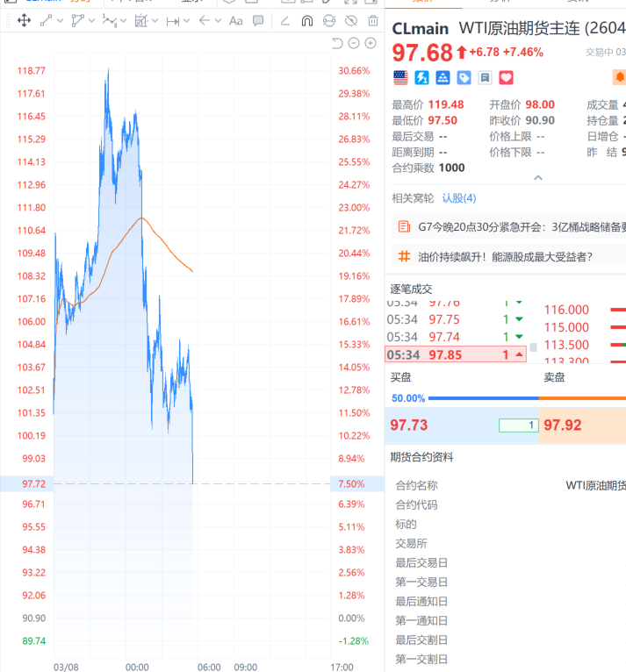Select the move/pan crosshair tool
This screenshot has height=672, width=626.
click(24, 20)
